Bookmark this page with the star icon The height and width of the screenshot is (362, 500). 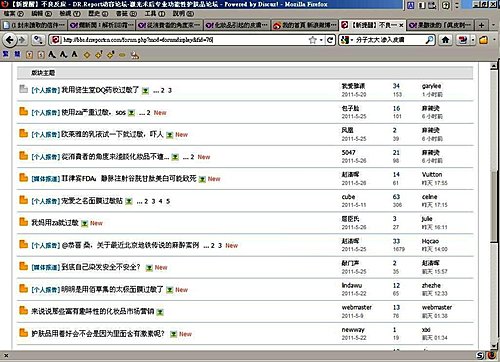coord(312,40)
